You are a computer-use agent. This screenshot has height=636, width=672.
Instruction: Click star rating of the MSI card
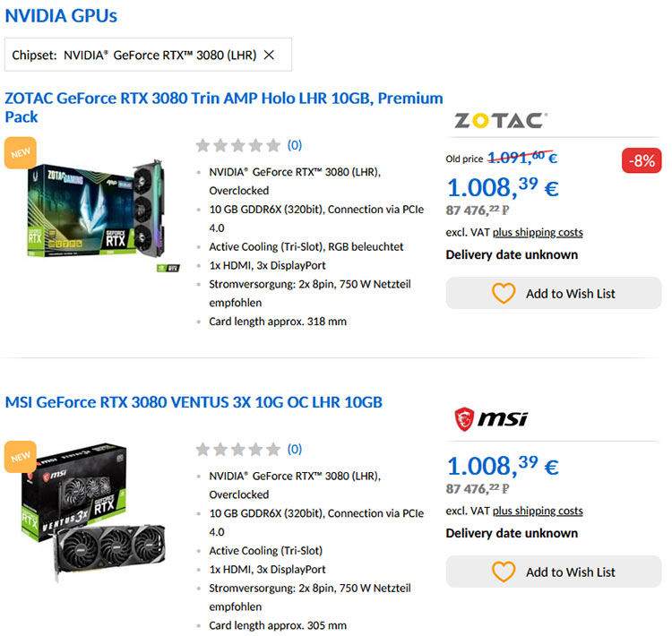pyautogui.click(x=237, y=450)
